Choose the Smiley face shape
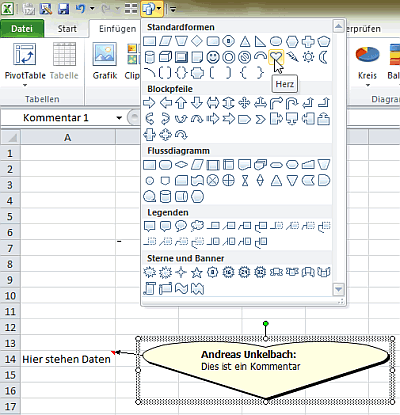The width and height of the screenshot is (400, 415). (213, 57)
